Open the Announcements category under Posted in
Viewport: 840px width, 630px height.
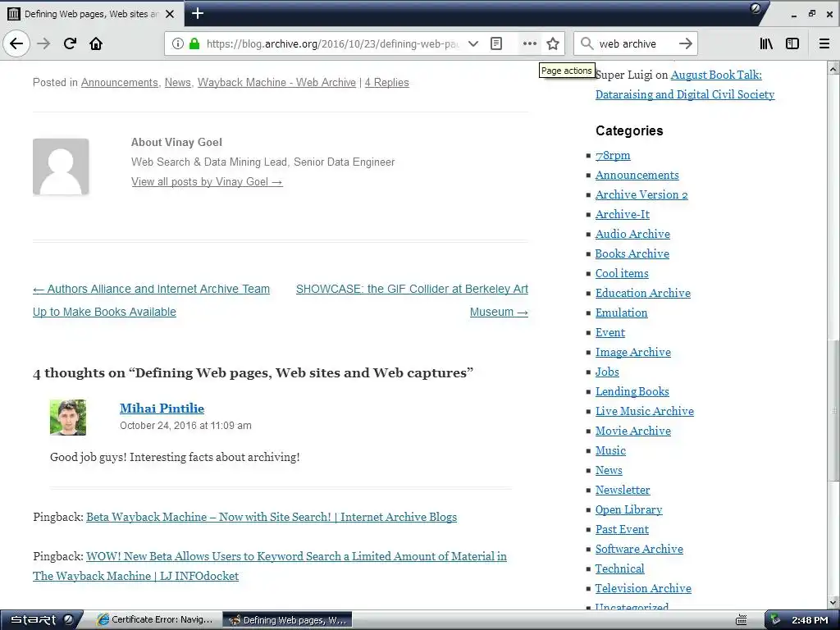point(120,83)
